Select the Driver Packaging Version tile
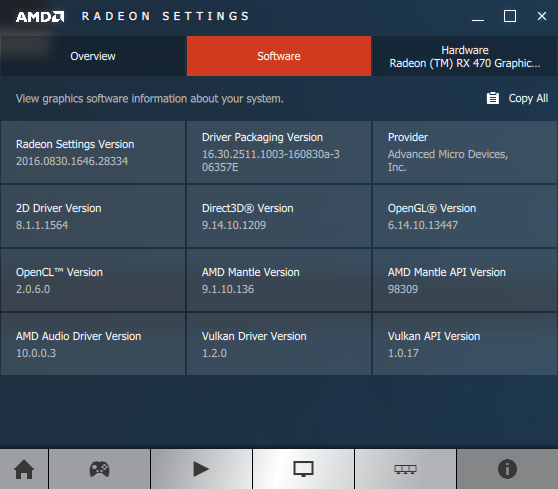 pyautogui.click(x=279, y=152)
